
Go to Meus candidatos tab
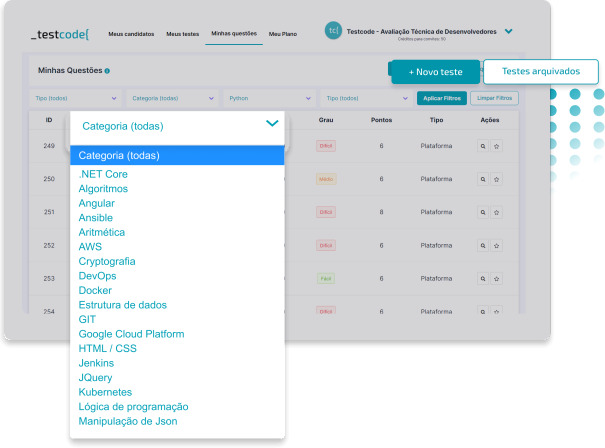click(x=131, y=34)
